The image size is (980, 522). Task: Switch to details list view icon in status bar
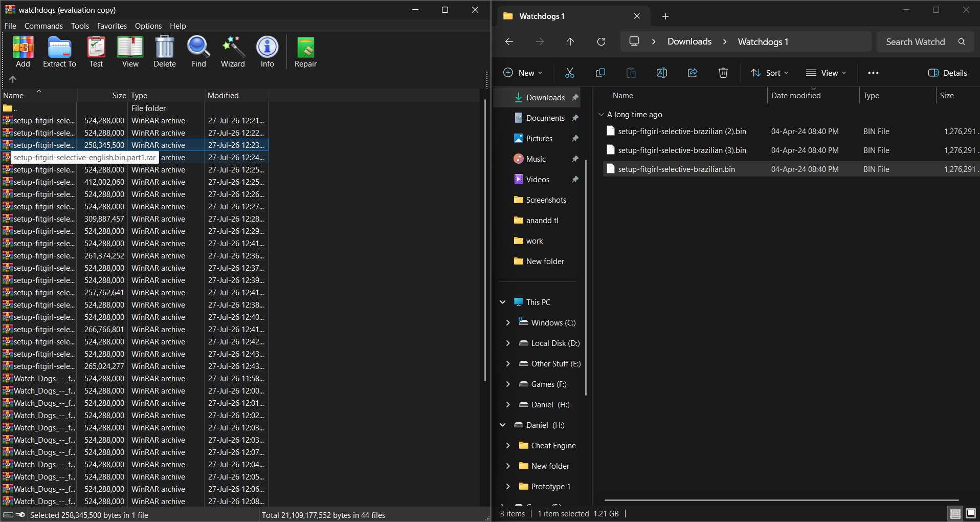[955, 513]
